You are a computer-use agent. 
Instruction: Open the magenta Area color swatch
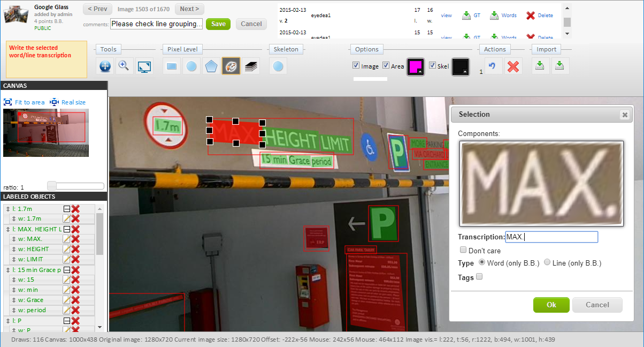(x=416, y=66)
